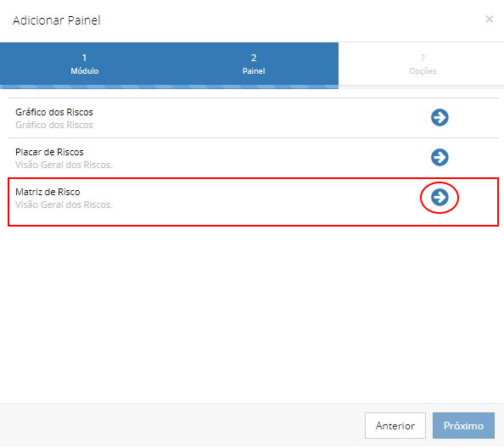This screenshot has width=504, height=448.
Task: Click the Anterior button
Action: (x=395, y=425)
